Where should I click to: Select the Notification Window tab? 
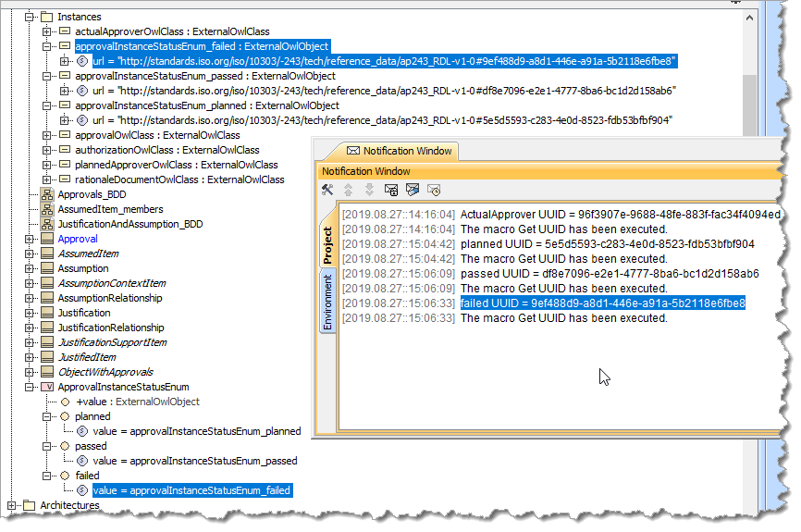[x=399, y=151]
